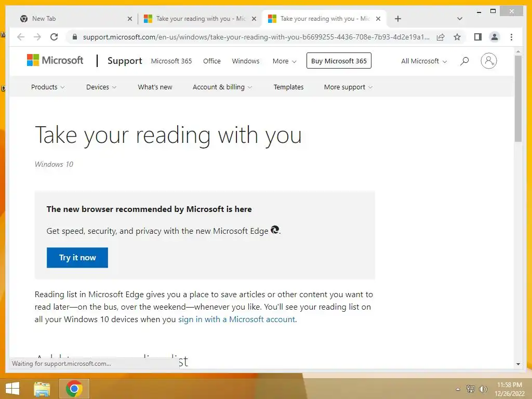The width and height of the screenshot is (532, 399).
Task: Click the browser forward arrow
Action: coord(37,37)
